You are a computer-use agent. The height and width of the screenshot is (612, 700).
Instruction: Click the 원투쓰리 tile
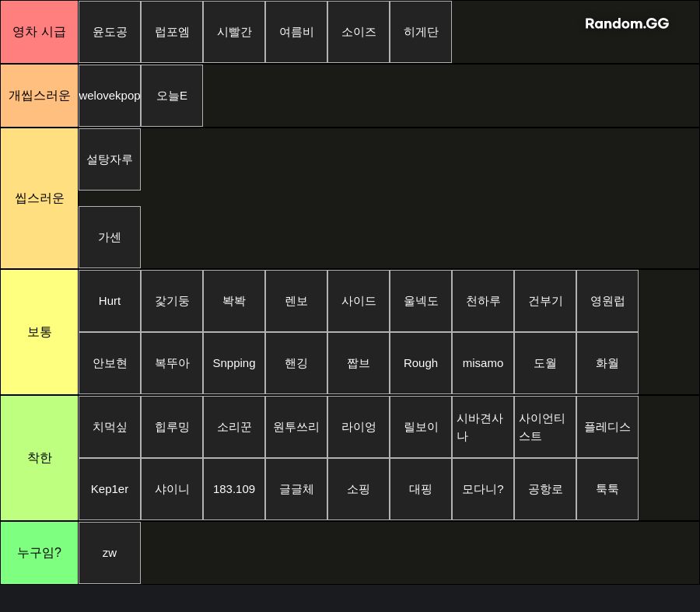tap(296, 427)
